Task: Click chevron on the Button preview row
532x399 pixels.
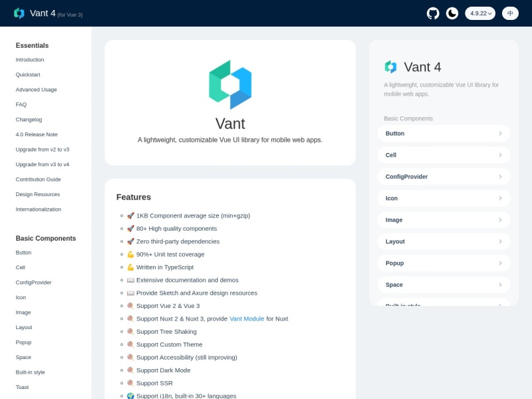Action: (x=500, y=134)
